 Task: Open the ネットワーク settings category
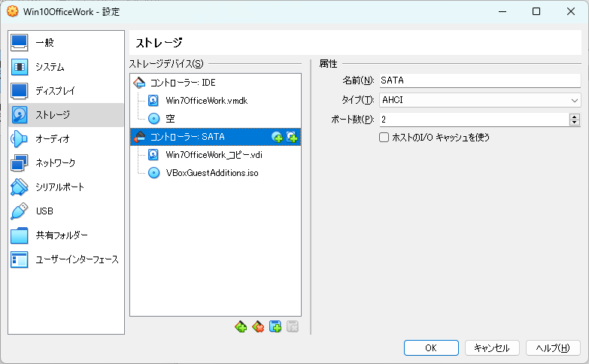[66, 163]
